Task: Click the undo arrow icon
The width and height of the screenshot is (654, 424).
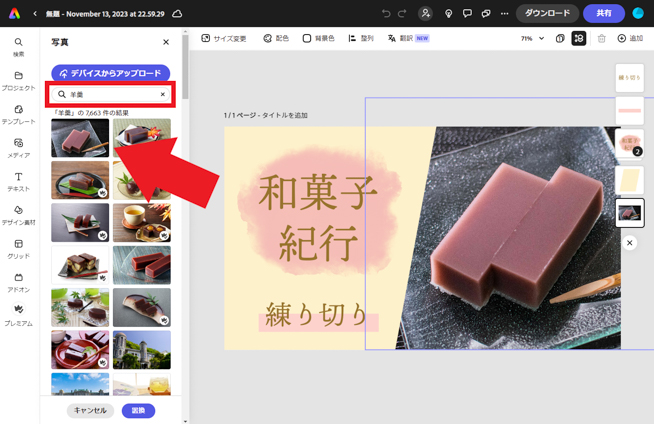Action: coord(386,14)
